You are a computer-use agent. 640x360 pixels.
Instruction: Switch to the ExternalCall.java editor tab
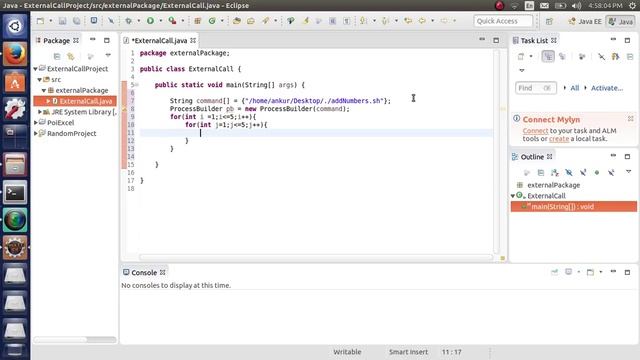point(159,40)
